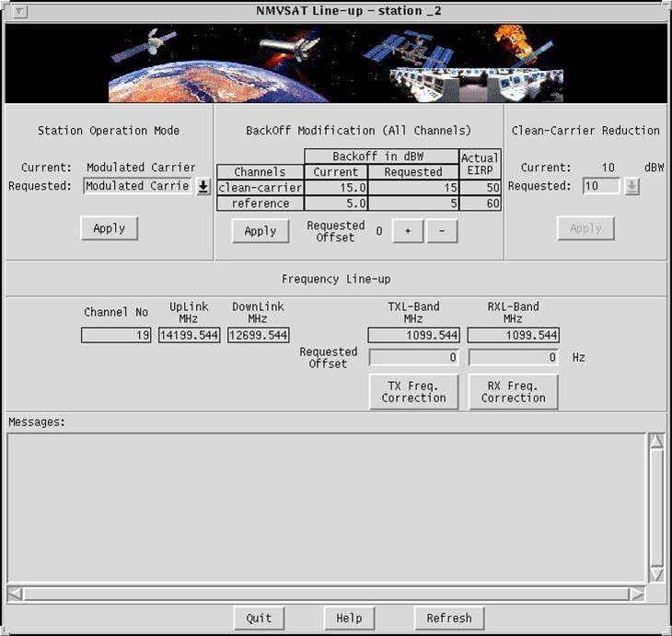This screenshot has height=636, width=672.
Task: Click the Channel No field
Action: coord(116,335)
